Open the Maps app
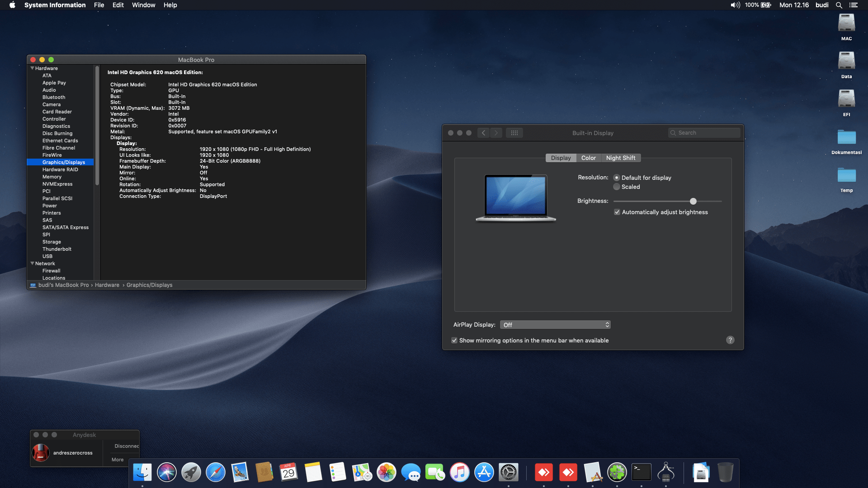 362,472
